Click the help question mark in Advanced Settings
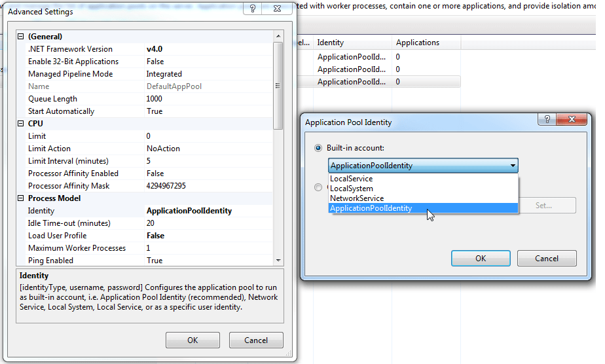Viewport: 605px width, 364px height. tap(253, 9)
